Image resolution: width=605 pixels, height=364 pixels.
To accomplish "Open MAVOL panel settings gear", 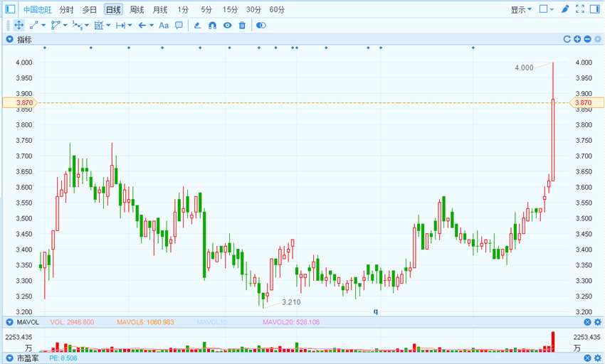I will 598,322.
